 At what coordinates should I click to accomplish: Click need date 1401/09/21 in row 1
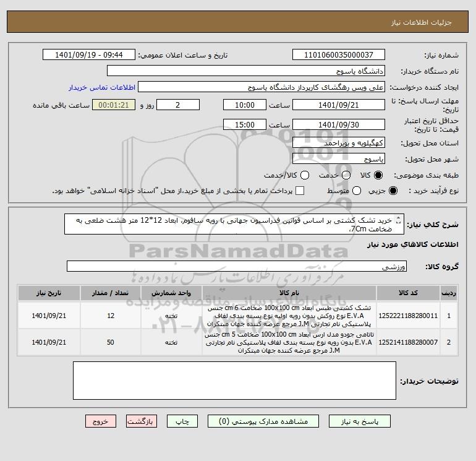[49, 316]
